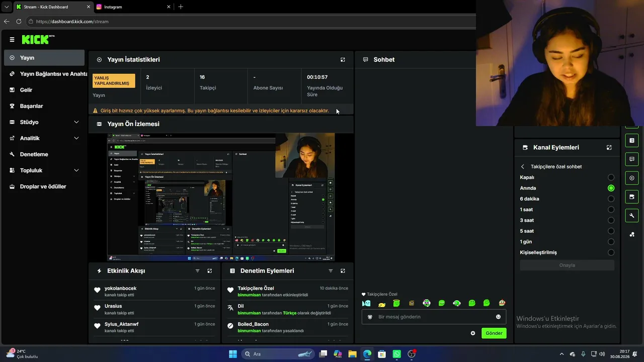
Task: Select the 6 dakika radio option
Action: (x=611, y=199)
